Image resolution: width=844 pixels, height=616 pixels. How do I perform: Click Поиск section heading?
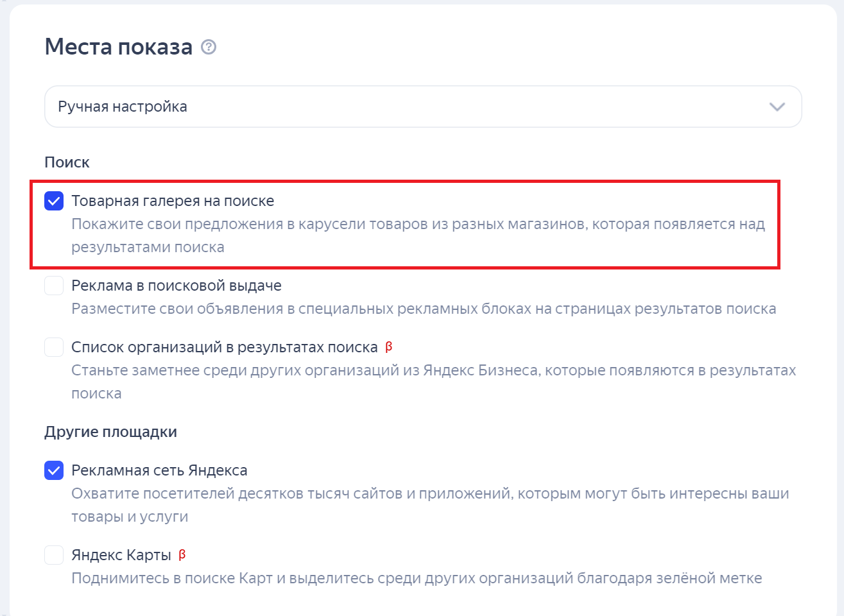67,162
